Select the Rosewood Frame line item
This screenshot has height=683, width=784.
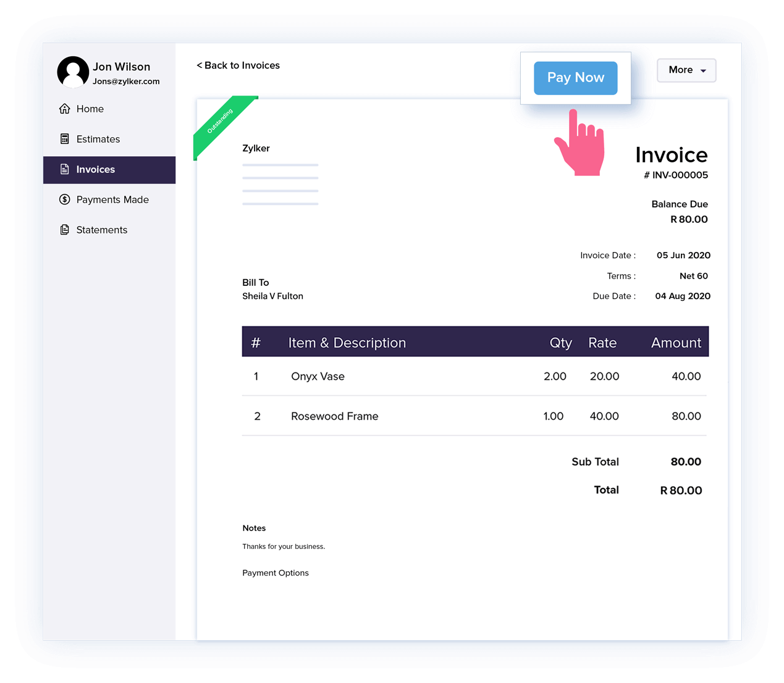[334, 416]
